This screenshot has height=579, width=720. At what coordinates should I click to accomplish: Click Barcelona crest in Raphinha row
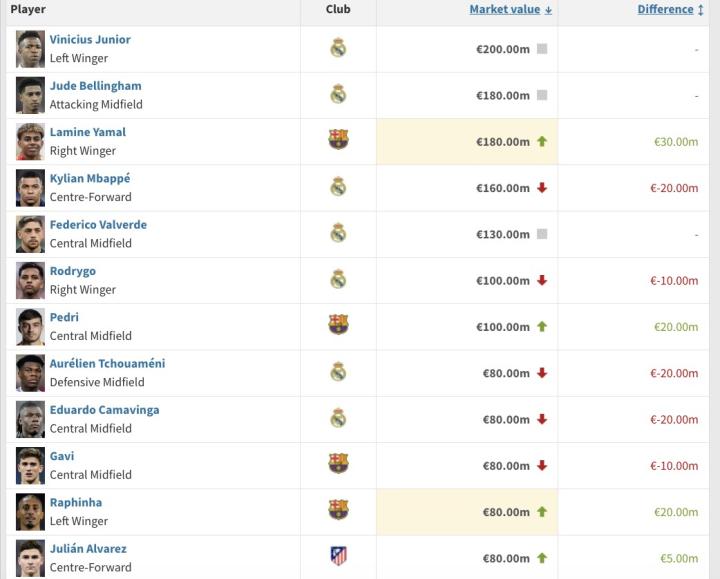click(x=338, y=510)
